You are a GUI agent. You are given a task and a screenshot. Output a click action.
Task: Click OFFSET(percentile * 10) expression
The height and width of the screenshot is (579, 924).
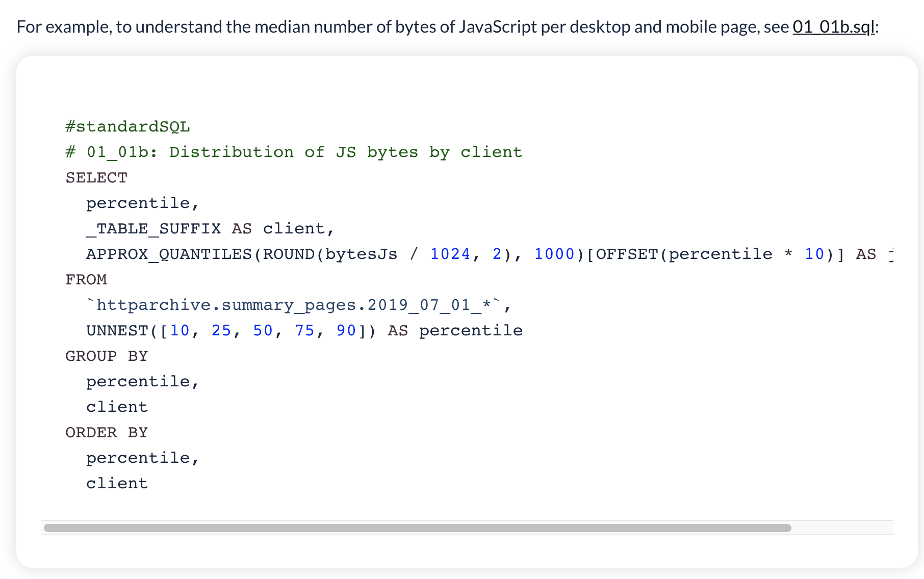tap(715, 254)
